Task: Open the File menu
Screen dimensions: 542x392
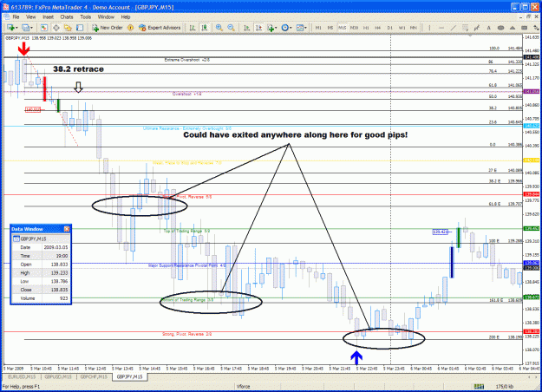Action: click(x=16, y=16)
